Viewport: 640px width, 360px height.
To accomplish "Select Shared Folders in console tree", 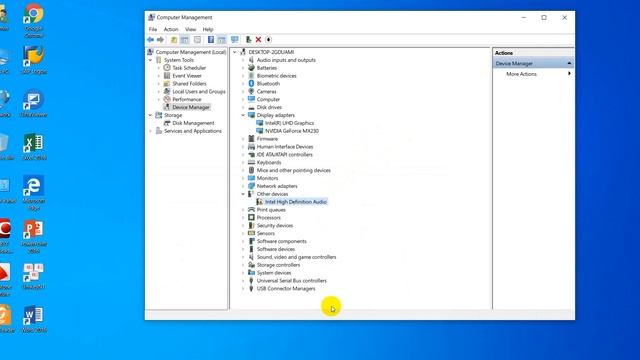I will [x=189, y=83].
